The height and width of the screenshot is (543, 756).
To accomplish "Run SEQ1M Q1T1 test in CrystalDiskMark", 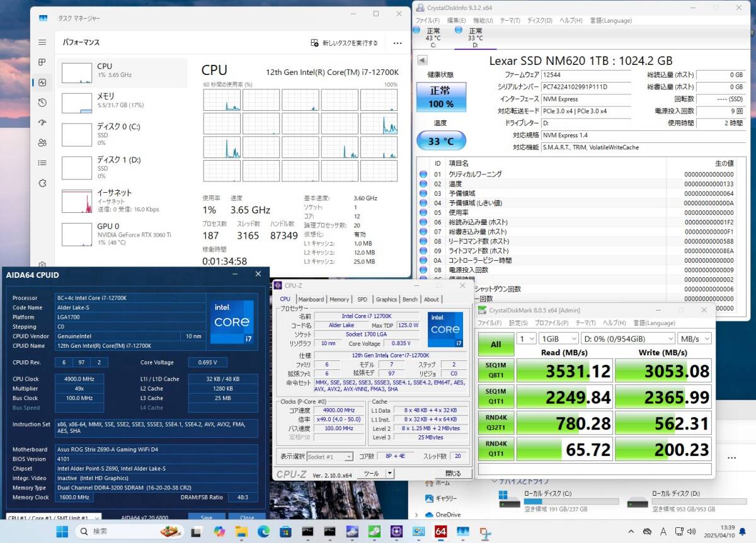I will coord(496,397).
